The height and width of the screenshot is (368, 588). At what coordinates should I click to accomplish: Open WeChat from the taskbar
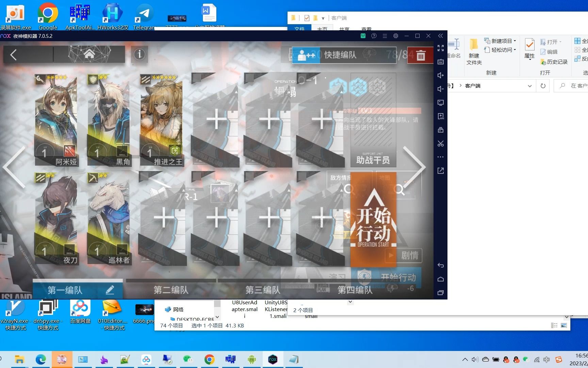188,359
